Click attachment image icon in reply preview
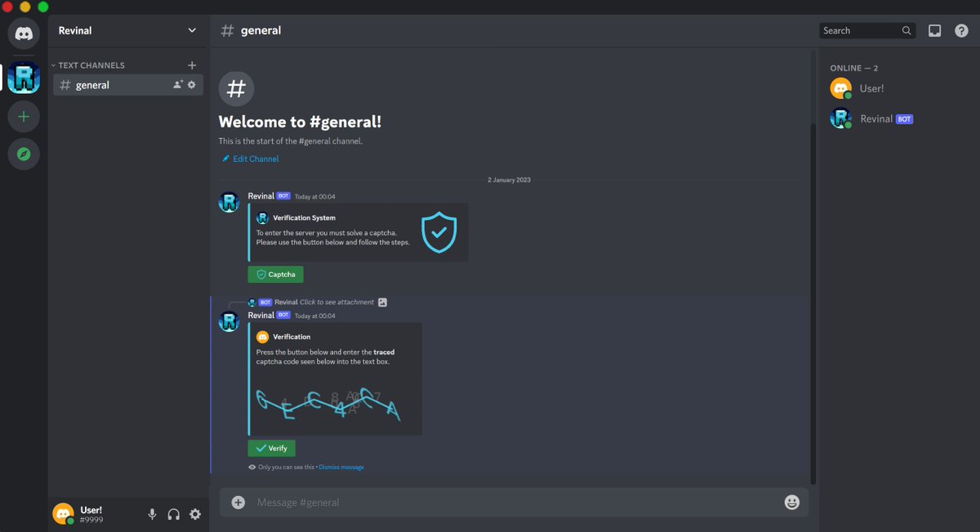The height and width of the screenshot is (532, 980). pos(382,302)
